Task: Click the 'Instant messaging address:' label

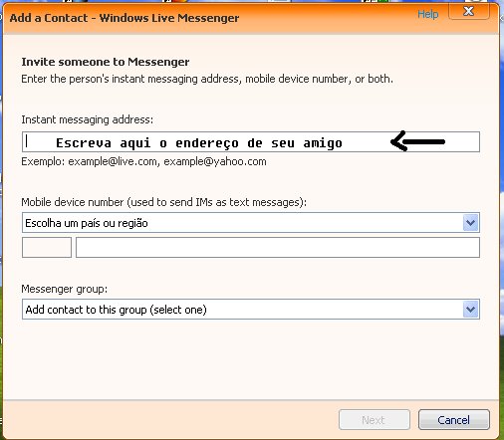Action: click(88, 119)
